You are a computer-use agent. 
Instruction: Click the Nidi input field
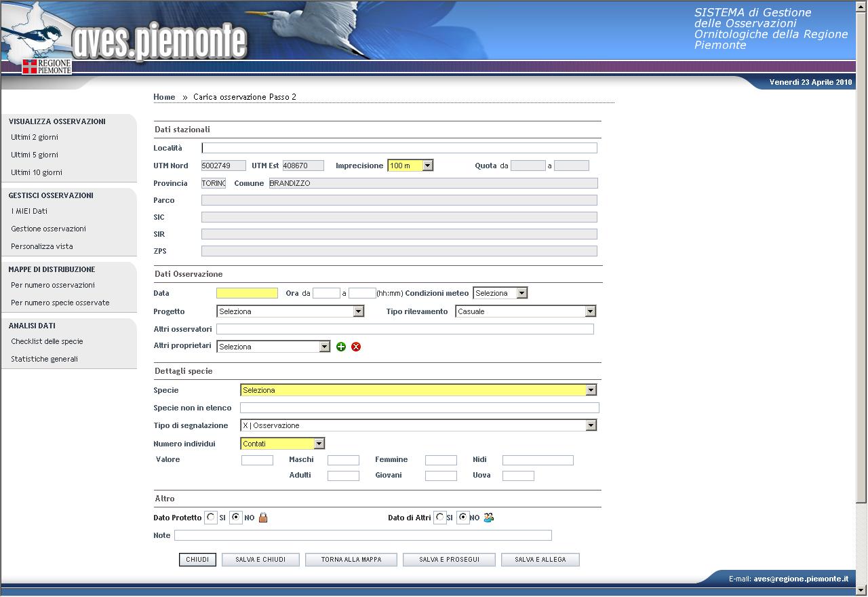(538, 460)
